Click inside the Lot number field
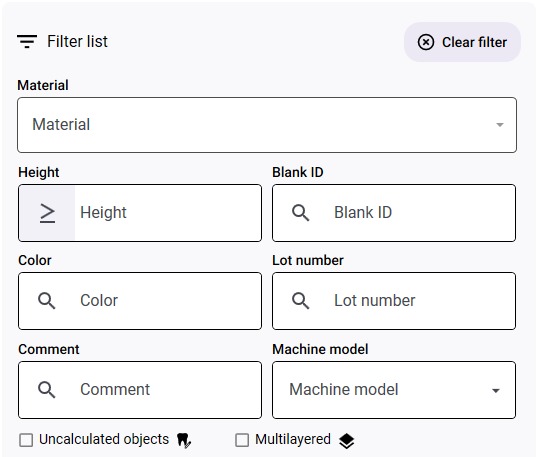The width and height of the screenshot is (537, 457). point(394,301)
